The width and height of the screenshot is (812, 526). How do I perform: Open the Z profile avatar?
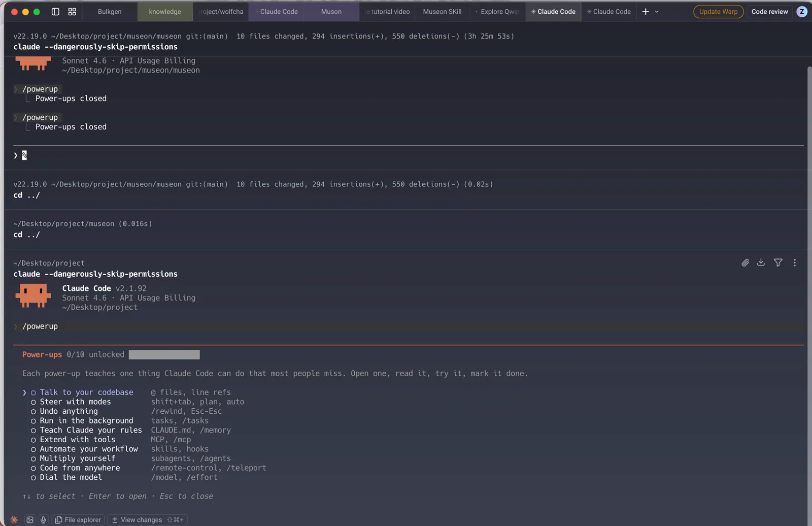802,12
